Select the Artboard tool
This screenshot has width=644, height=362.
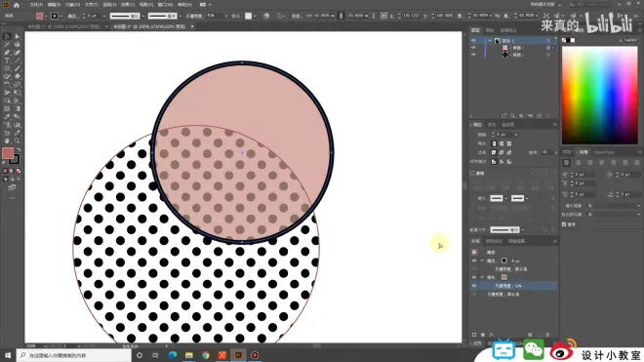7,133
